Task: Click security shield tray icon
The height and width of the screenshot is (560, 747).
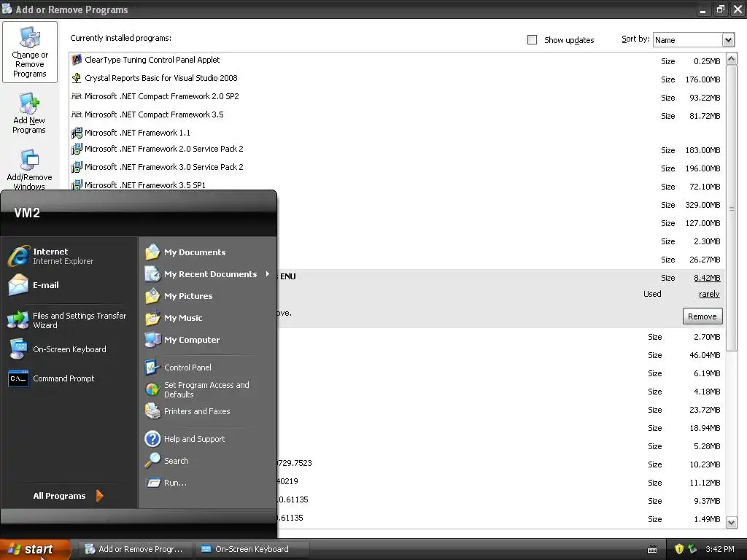Action: [679, 548]
